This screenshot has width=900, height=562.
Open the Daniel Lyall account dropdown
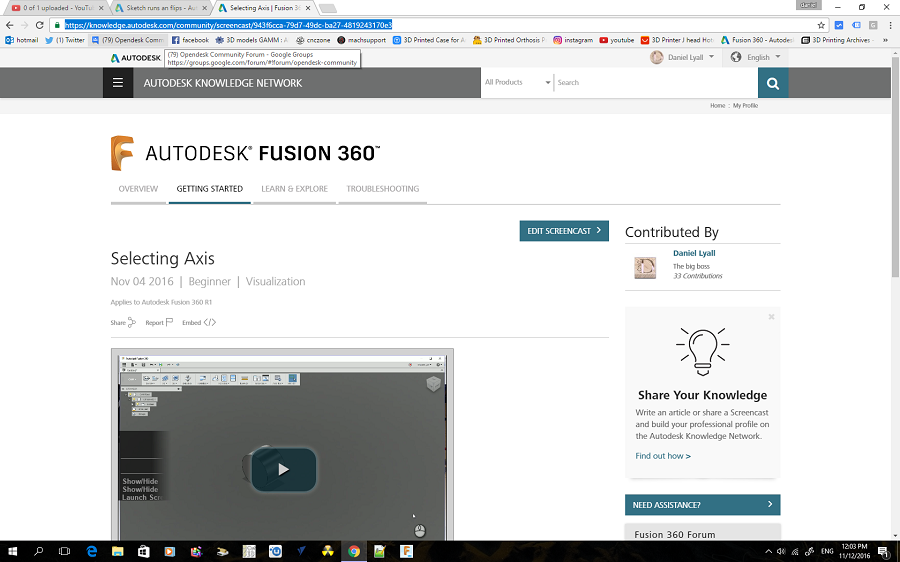(x=682, y=57)
